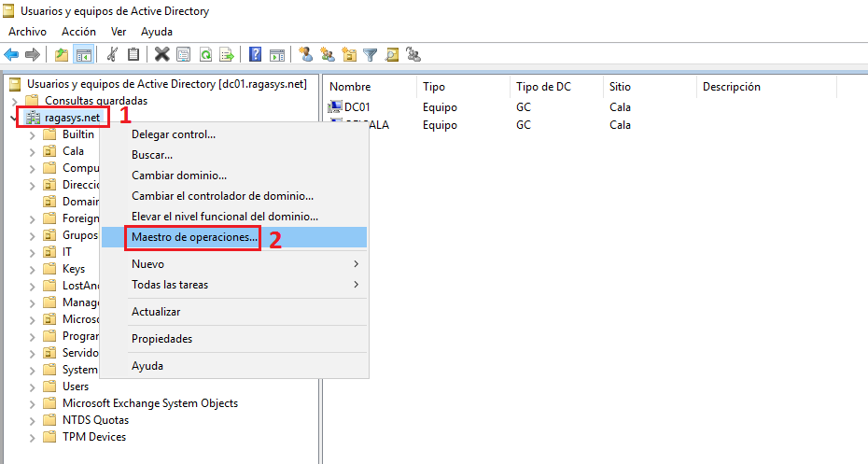The height and width of the screenshot is (464, 868).
Task: Click the Cut scissors icon
Action: 112,54
